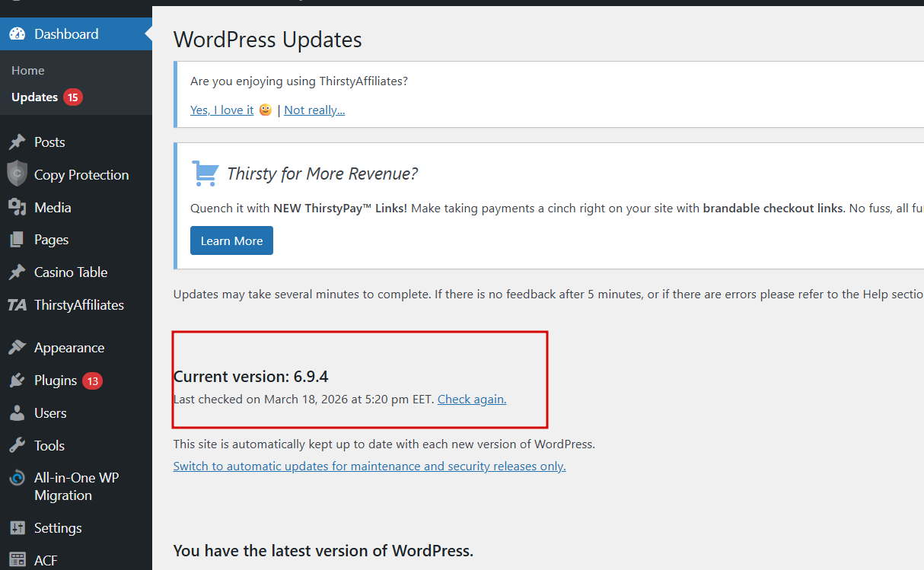Screen dimensions: 924x570
Task: Open the Updates submenu item
Action: pos(35,97)
